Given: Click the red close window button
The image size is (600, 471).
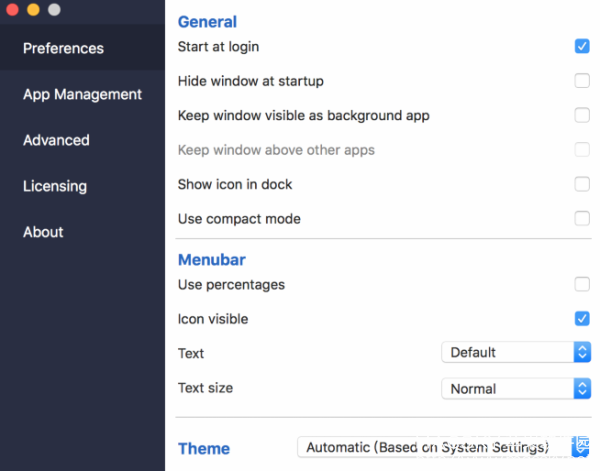Looking at the screenshot, I should 12,9.
